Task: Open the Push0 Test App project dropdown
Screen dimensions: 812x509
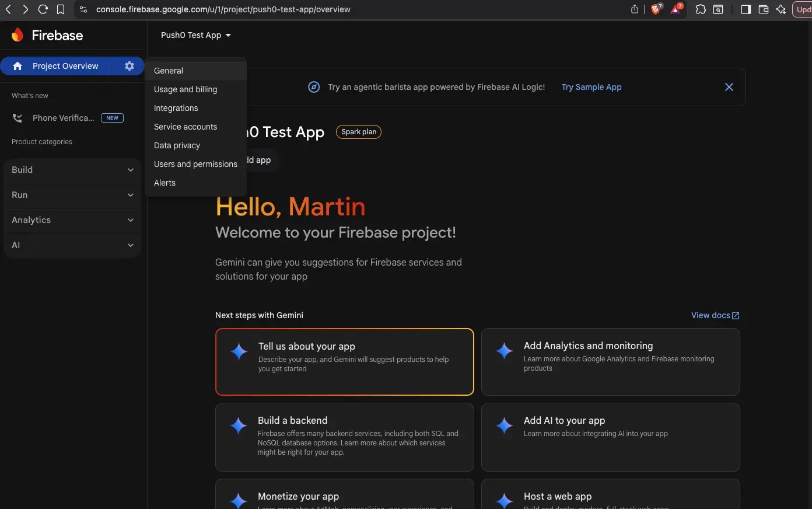Action: [x=196, y=35]
